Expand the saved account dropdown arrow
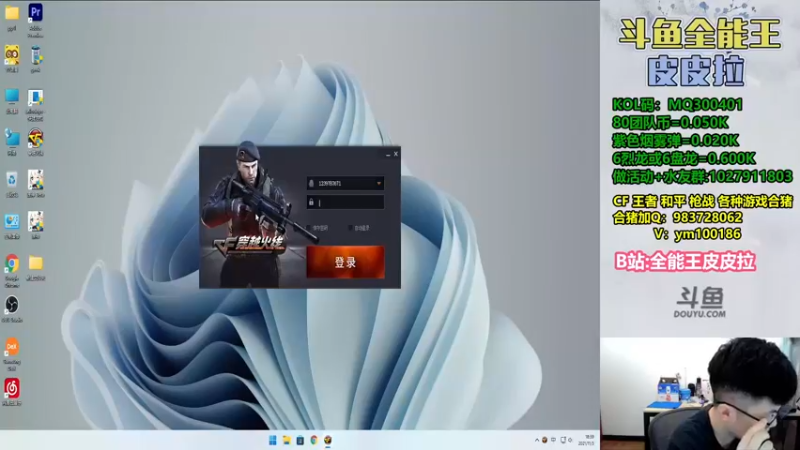The height and width of the screenshot is (450, 800). [379, 183]
